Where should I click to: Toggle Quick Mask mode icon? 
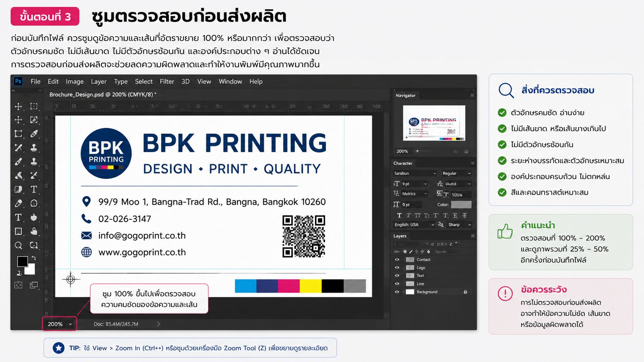pyautogui.click(x=18, y=285)
